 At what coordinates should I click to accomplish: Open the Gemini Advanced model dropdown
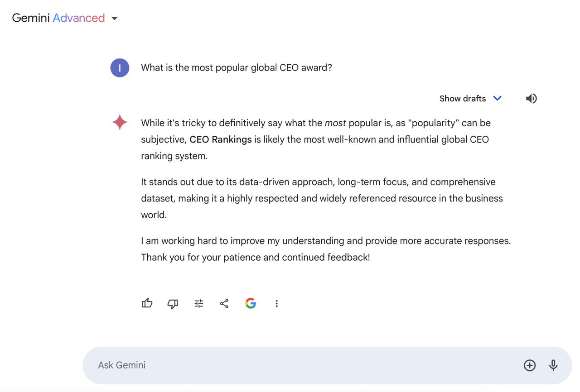click(114, 19)
